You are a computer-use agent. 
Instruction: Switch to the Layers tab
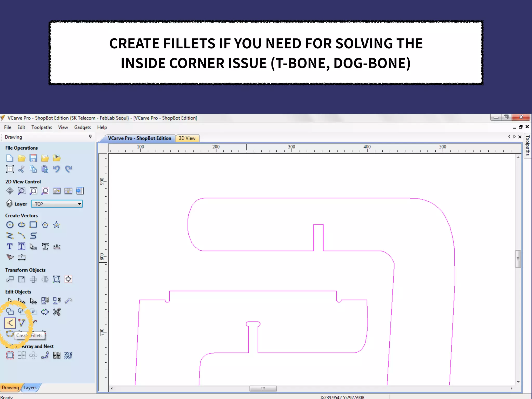click(30, 388)
